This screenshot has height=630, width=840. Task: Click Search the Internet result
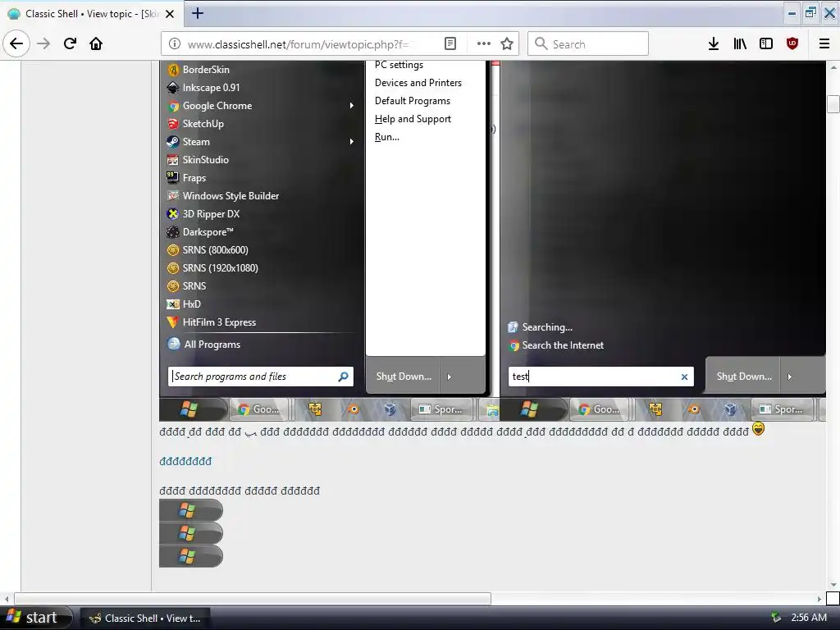[x=556, y=345]
